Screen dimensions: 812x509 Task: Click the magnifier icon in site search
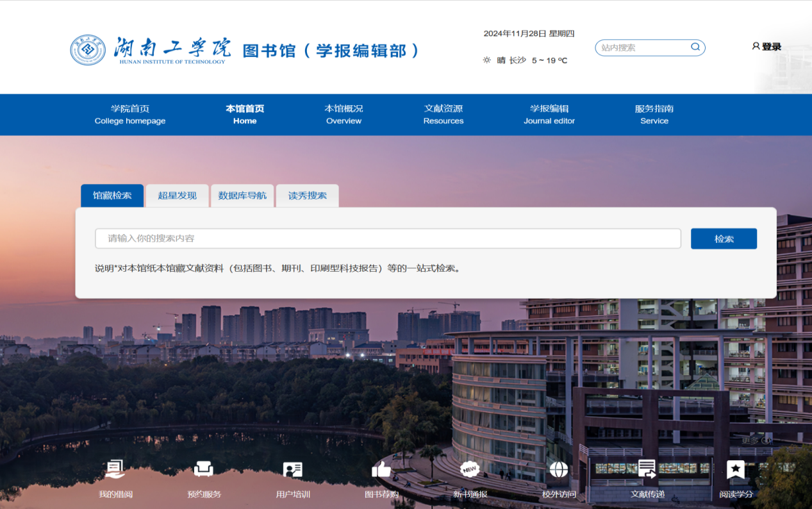coord(695,47)
